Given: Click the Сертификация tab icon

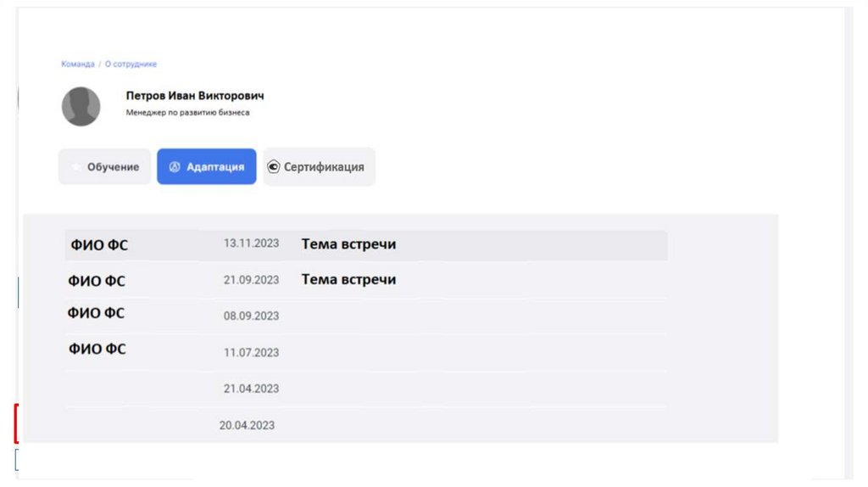Looking at the screenshot, I should point(273,167).
